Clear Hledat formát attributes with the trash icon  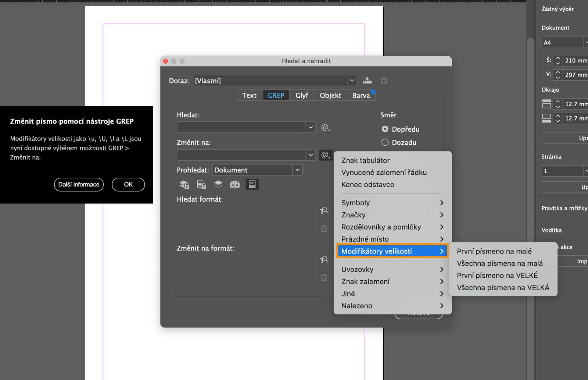[x=324, y=228]
